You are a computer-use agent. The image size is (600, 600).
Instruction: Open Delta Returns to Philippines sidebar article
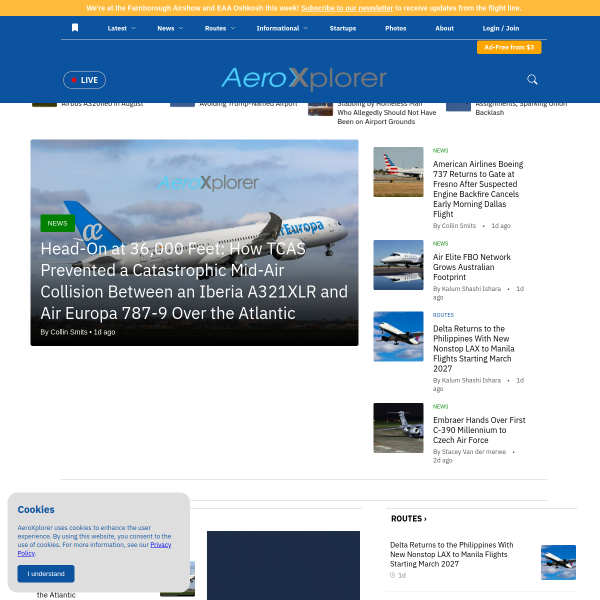click(x=473, y=349)
